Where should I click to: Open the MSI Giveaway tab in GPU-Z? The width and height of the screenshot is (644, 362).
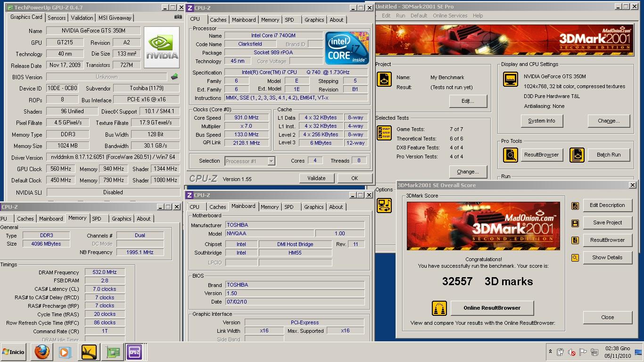pos(115,18)
